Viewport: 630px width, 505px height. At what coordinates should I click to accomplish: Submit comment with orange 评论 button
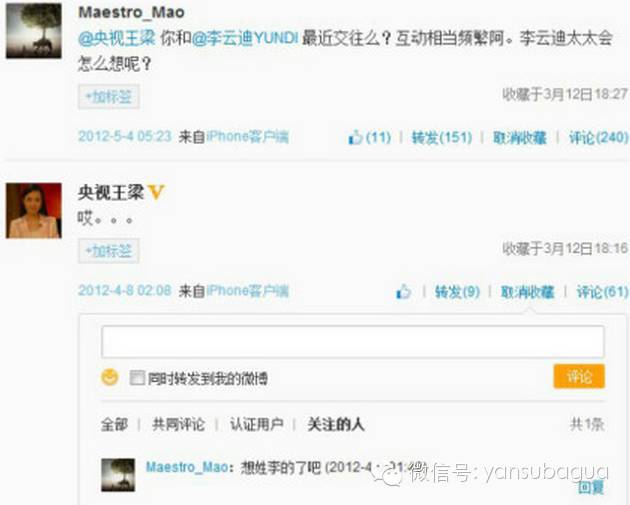tap(579, 376)
